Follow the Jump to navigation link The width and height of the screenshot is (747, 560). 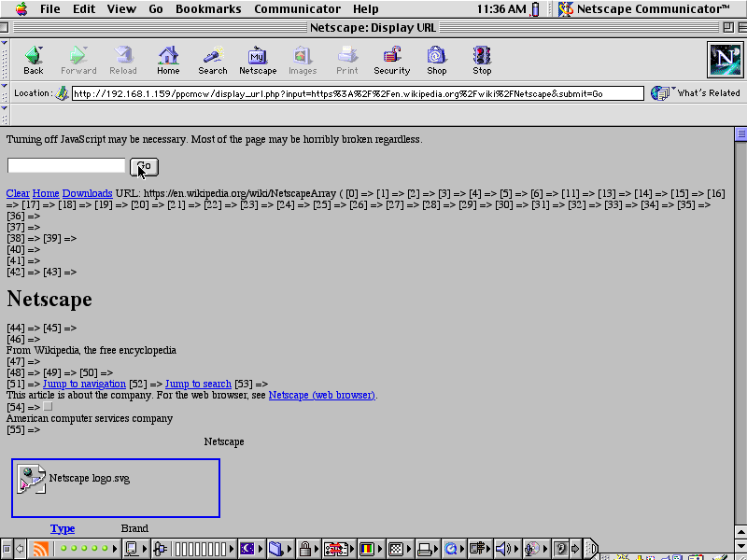[84, 384]
